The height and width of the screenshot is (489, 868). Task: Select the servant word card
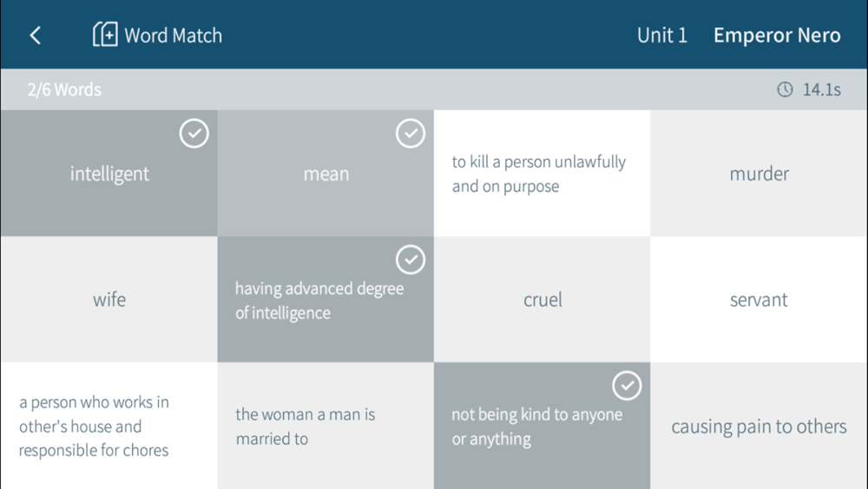click(x=759, y=300)
